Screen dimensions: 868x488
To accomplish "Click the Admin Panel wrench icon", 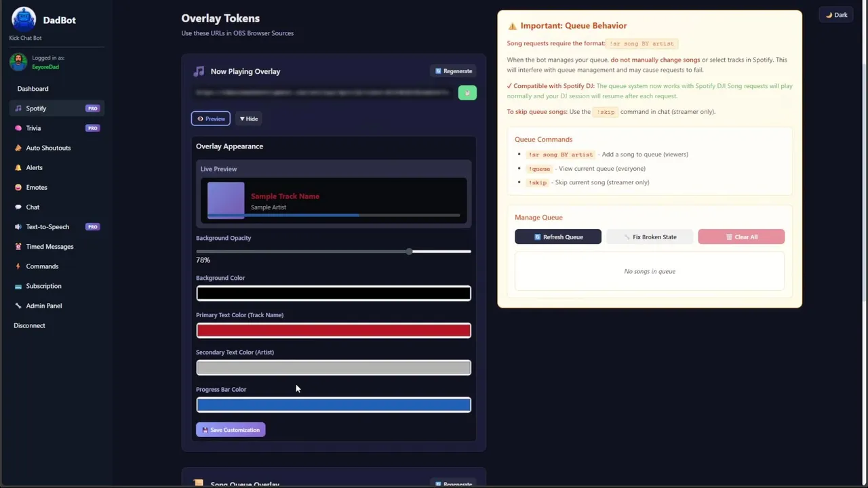I will [x=18, y=306].
